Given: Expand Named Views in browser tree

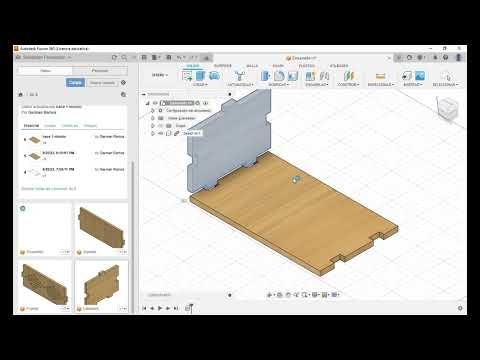Looking at the screenshot, I should (153, 118).
